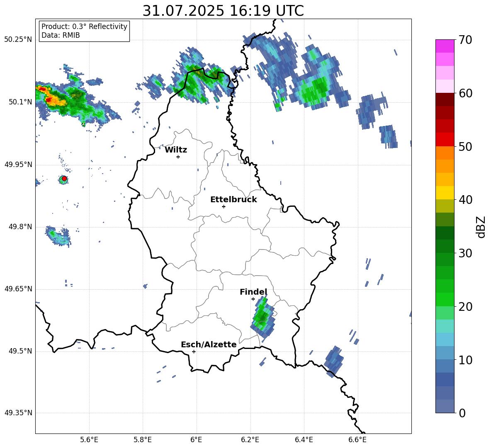Click the colorbar tick label 10
491x448 pixels.
click(465, 360)
